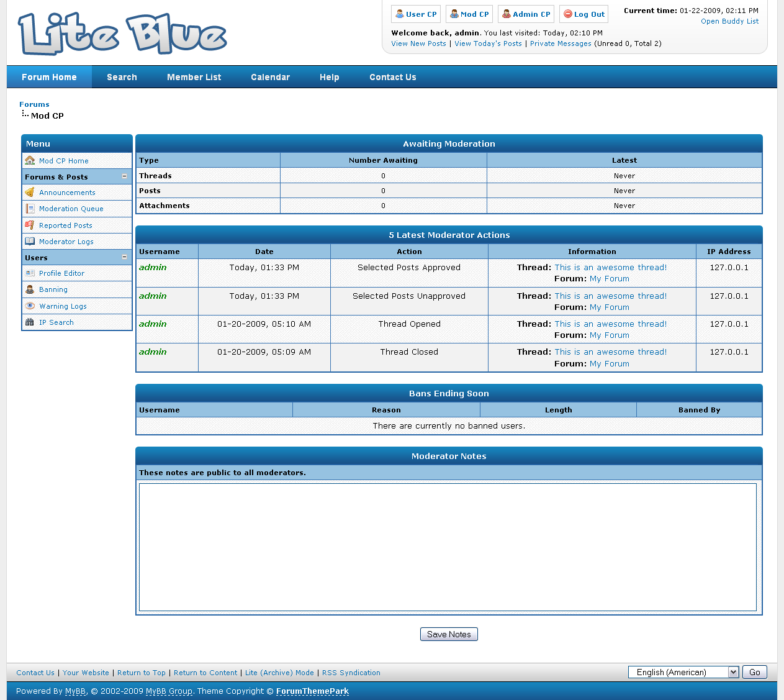Click the Announcements megaphone icon

coord(30,193)
